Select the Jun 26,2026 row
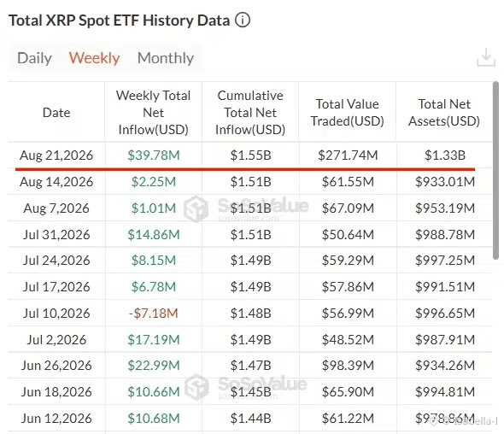The width and height of the screenshot is (504, 434). pos(249,366)
